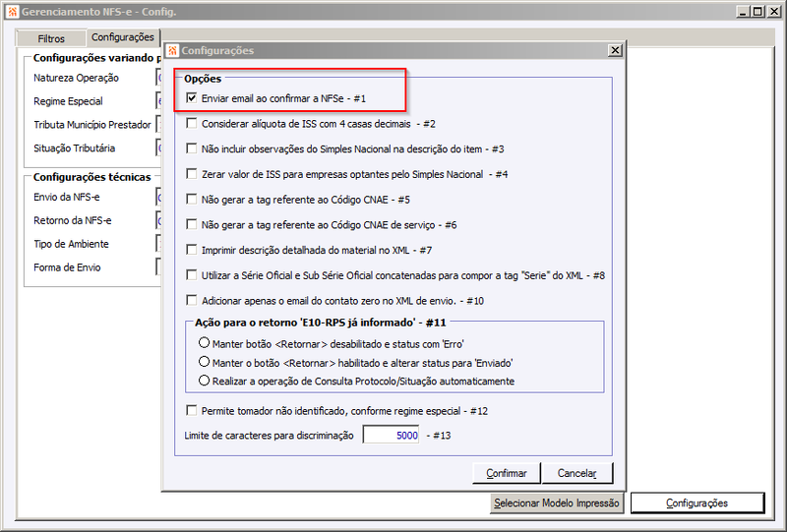
Task: Select Consulta Protocolo/Situação automaticamente option
Action: pos(204,381)
